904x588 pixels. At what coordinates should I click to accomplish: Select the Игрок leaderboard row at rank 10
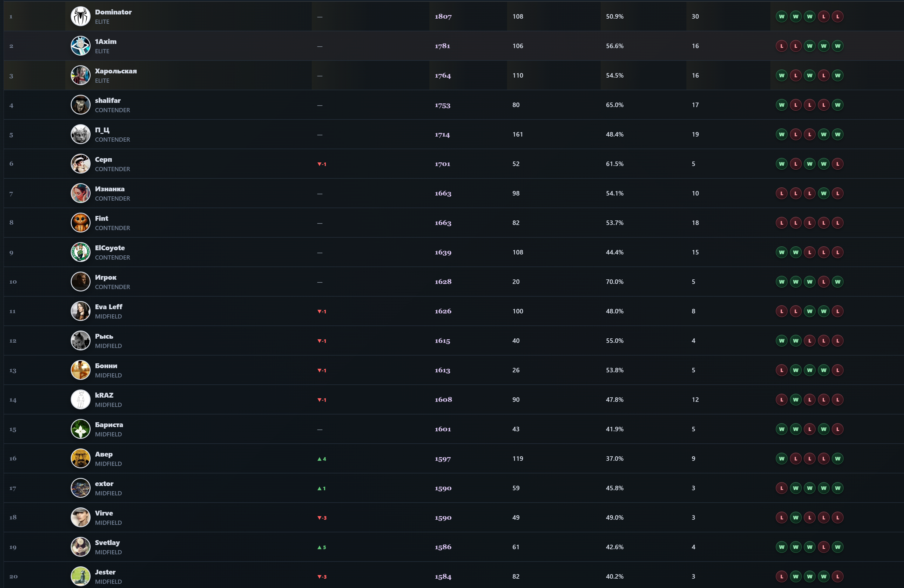pyautogui.click(x=454, y=282)
